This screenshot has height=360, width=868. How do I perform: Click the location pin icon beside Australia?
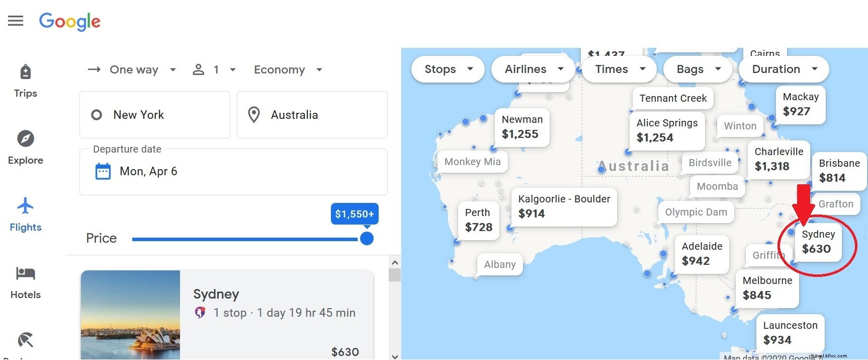tap(254, 114)
